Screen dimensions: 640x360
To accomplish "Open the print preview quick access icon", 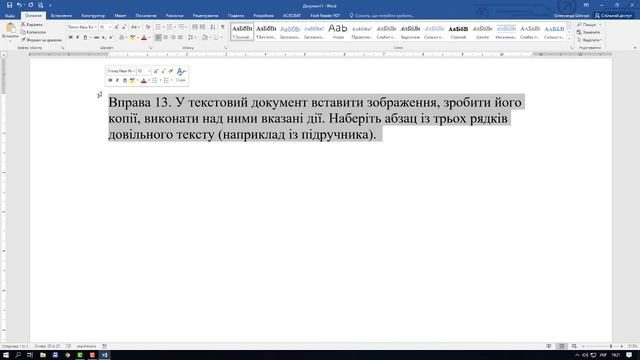I will coord(40,5).
